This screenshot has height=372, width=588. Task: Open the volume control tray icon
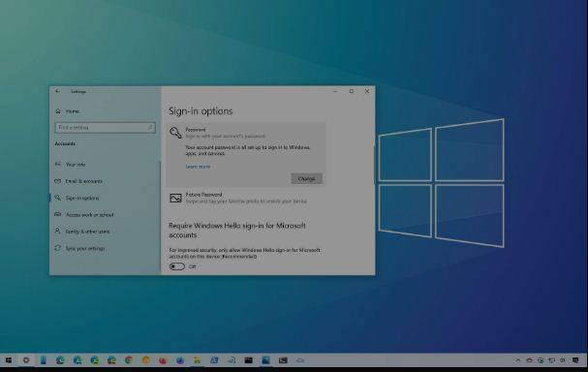click(x=563, y=360)
